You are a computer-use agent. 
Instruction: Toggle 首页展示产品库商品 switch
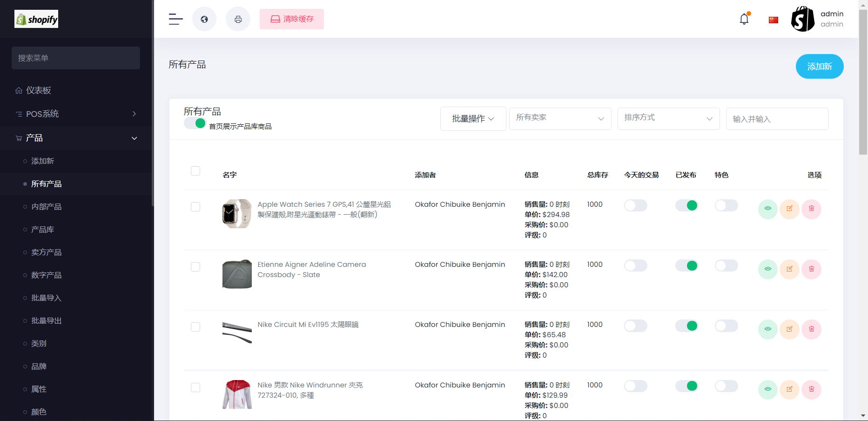tap(195, 123)
